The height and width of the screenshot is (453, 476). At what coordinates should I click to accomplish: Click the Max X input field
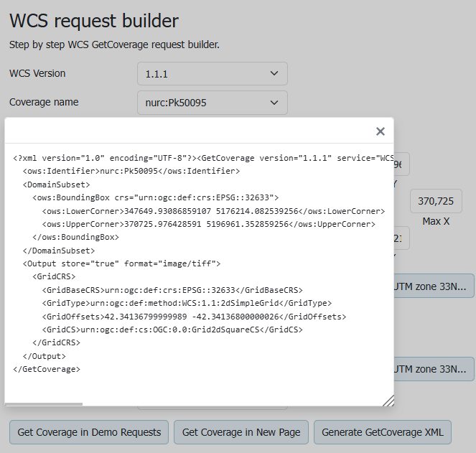click(436, 201)
